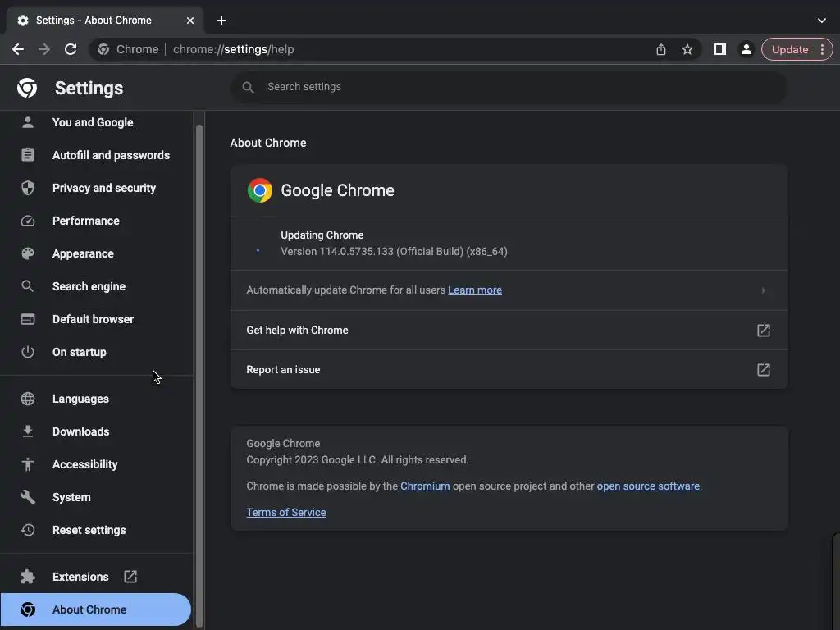Reload the page with refresh icon

pos(71,49)
